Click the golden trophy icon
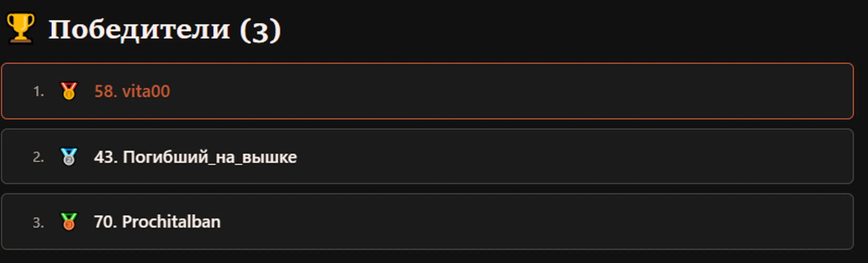Image resolution: width=868 pixels, height=263 pixels. pos(21,28)
